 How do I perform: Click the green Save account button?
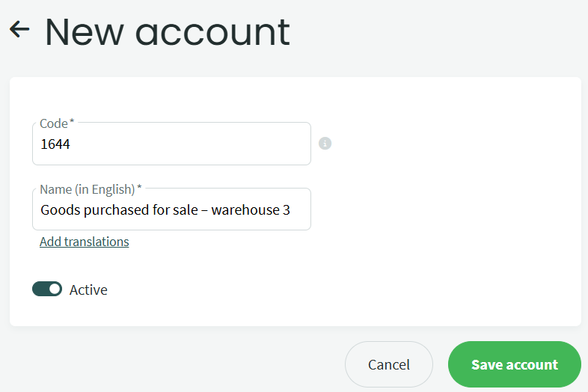point(514,365)
